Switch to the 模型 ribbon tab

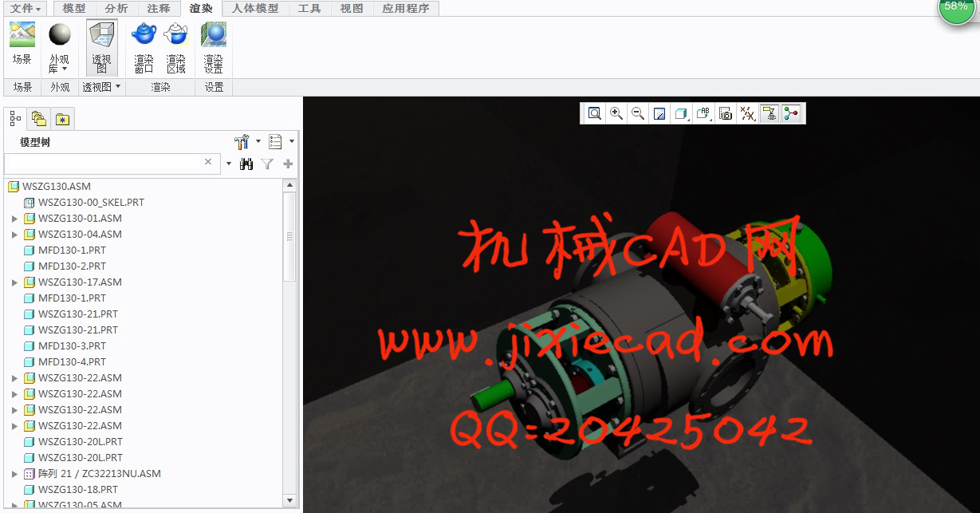click(74, 9)
